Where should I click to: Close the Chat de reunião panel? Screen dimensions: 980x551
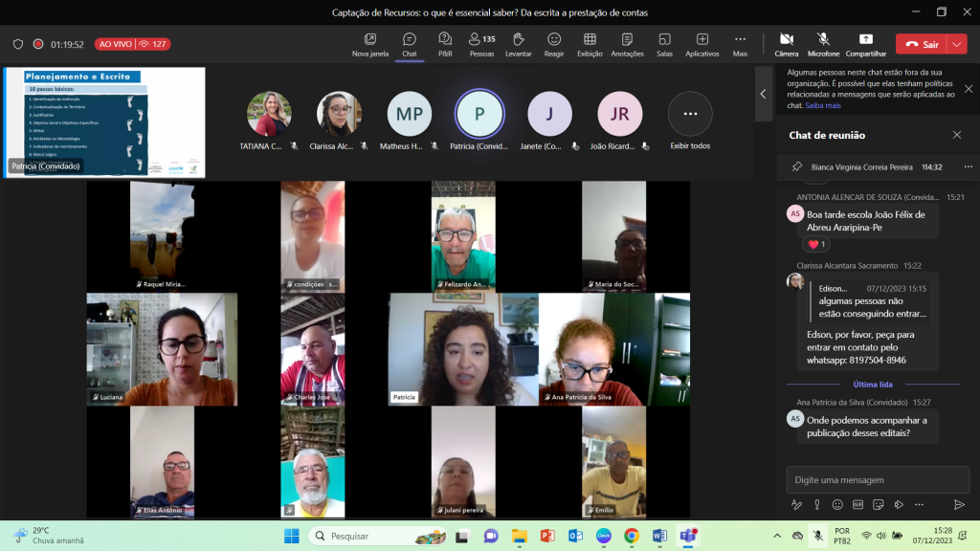point(956,135)
